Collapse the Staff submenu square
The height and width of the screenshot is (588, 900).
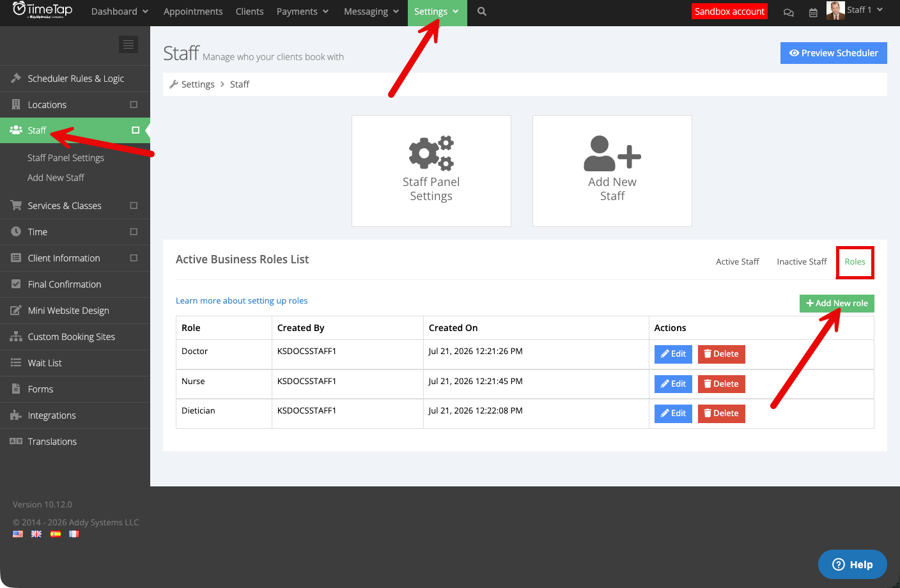tap(136, 130)
